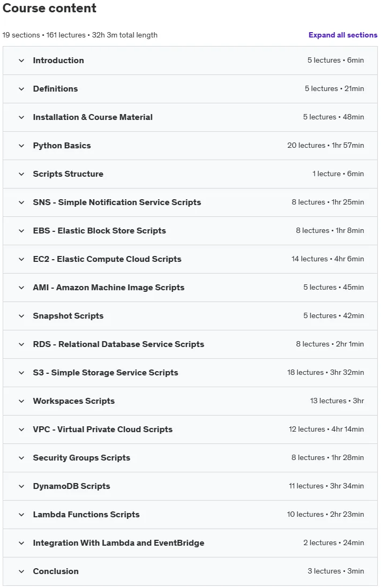The image size is (381, 588).
Task: Expand all sections link
Action: click(343, 35)
